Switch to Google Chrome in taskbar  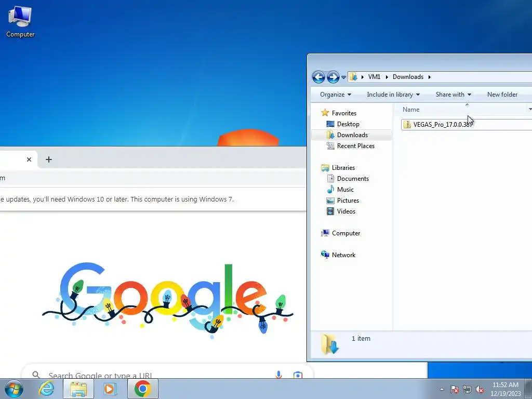click(x=142, y=389)
